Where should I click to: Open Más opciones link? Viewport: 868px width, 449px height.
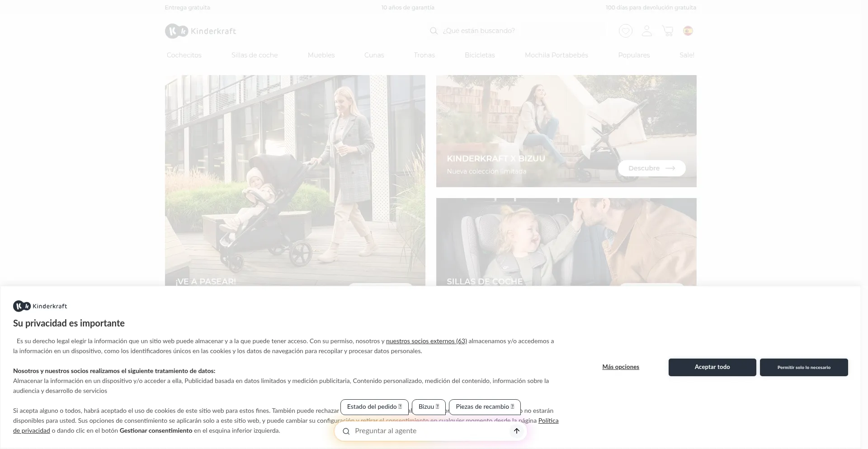[621, 367]
